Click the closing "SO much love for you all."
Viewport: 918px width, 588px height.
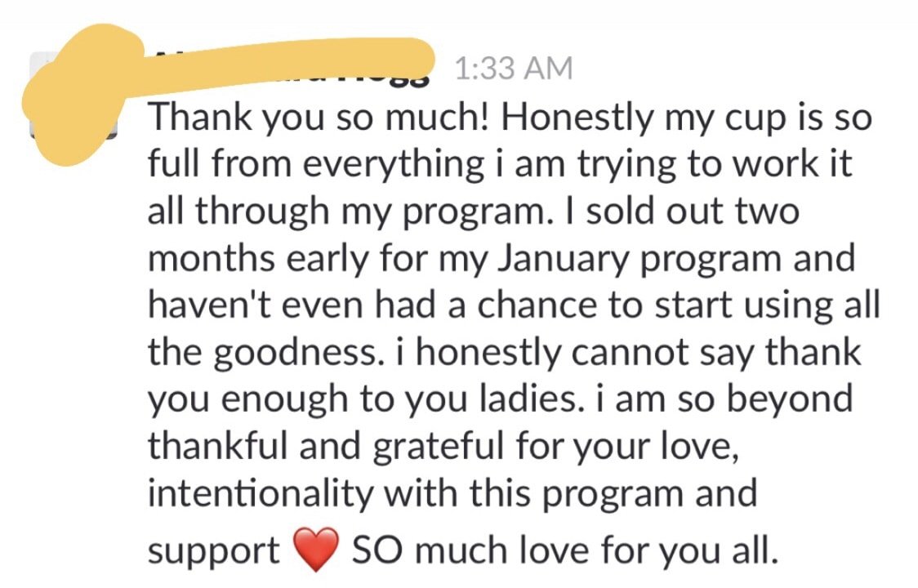coord(565,550)
